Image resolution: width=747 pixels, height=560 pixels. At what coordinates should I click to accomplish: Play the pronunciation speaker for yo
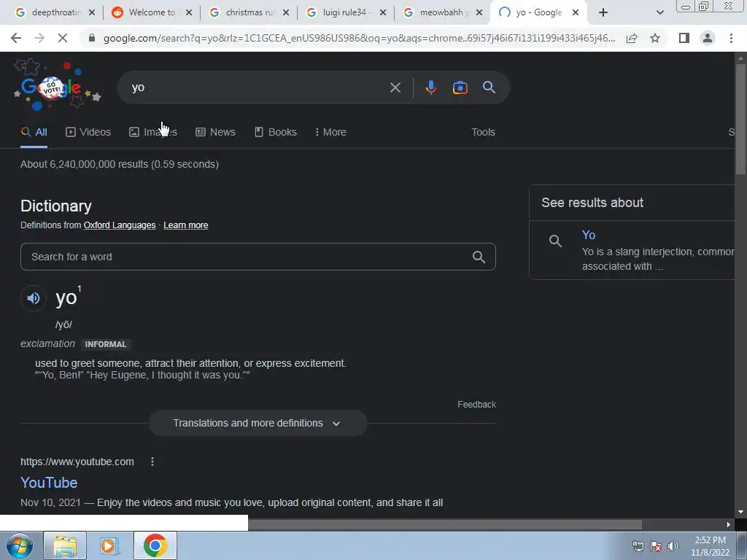(x=34, y=298)
